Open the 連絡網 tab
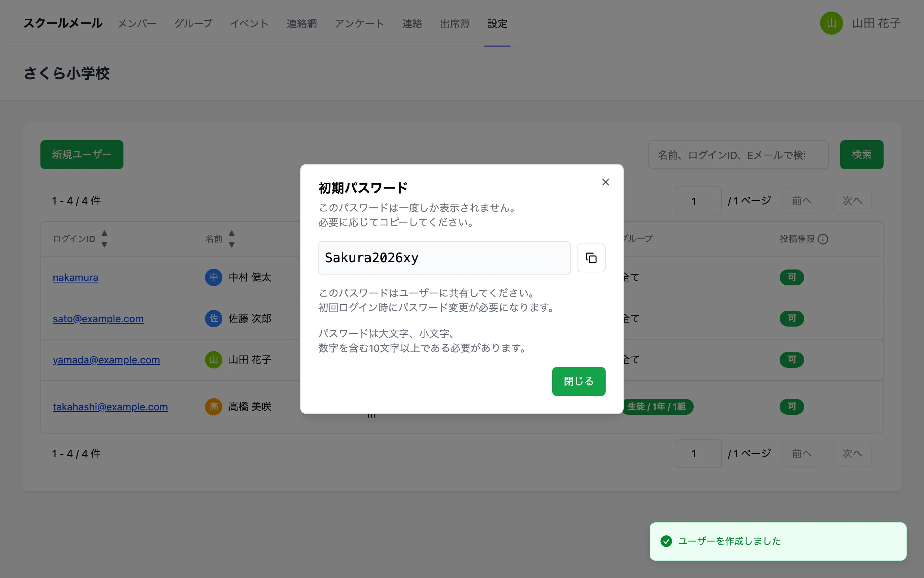Screen dimensions: 924x578 pos(302,24)
